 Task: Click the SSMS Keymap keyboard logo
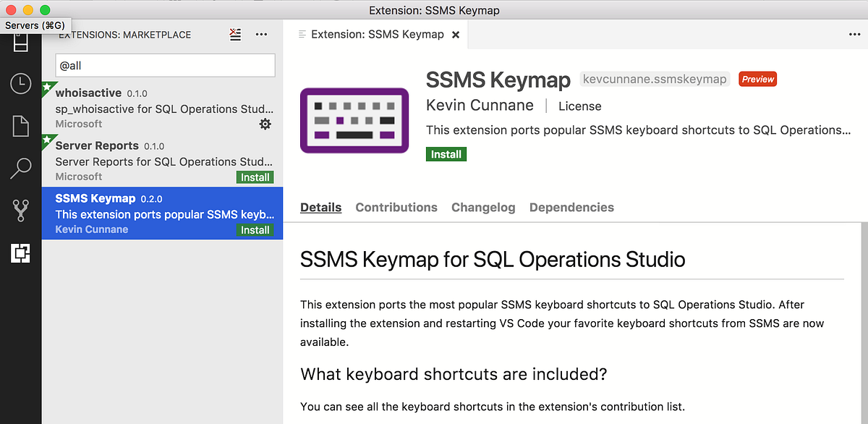coord(354,120)
